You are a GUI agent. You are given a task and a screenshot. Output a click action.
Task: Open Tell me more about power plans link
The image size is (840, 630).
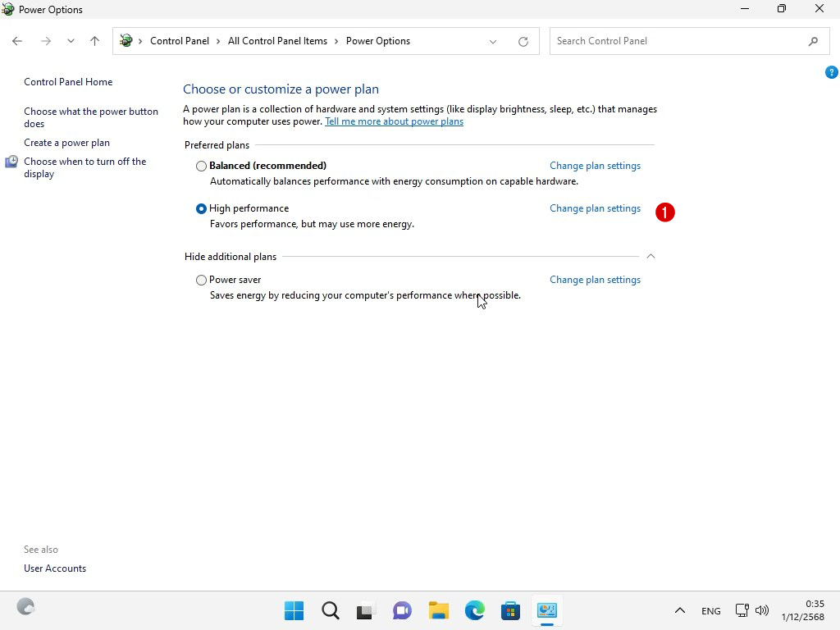tap(394, 121)
